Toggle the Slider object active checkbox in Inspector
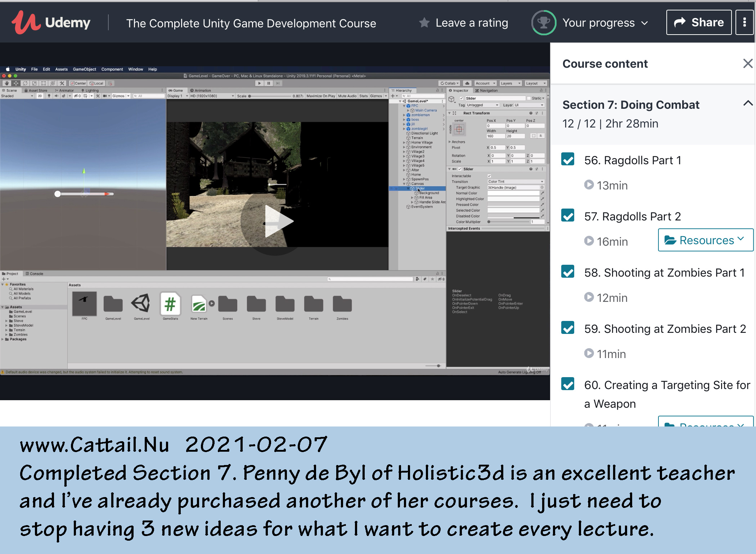Image resolution: width=756 pixels, height=554 pixels. [x=462, y=98]
